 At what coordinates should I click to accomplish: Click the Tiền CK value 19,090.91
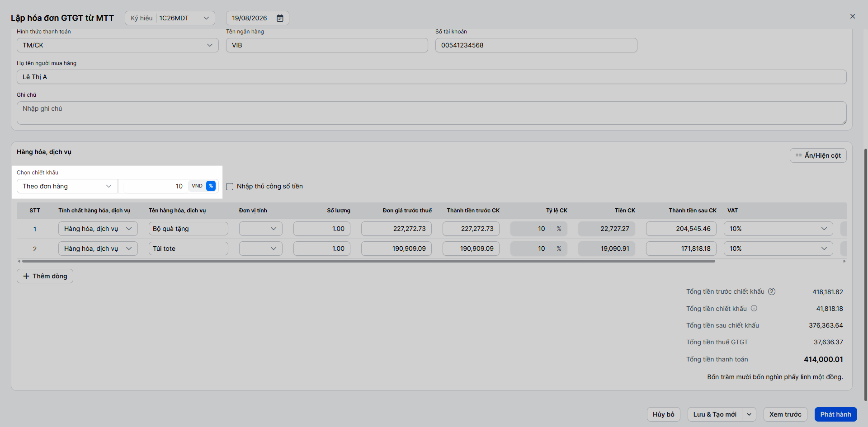[x=607, y=249]
